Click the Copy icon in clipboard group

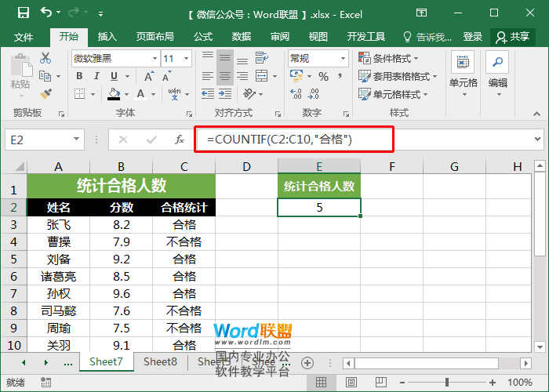tap(45, 76)
